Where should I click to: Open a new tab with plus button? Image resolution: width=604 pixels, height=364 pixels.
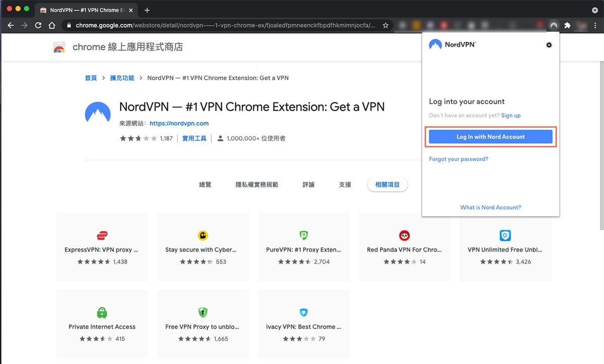[x=147, y=10]
